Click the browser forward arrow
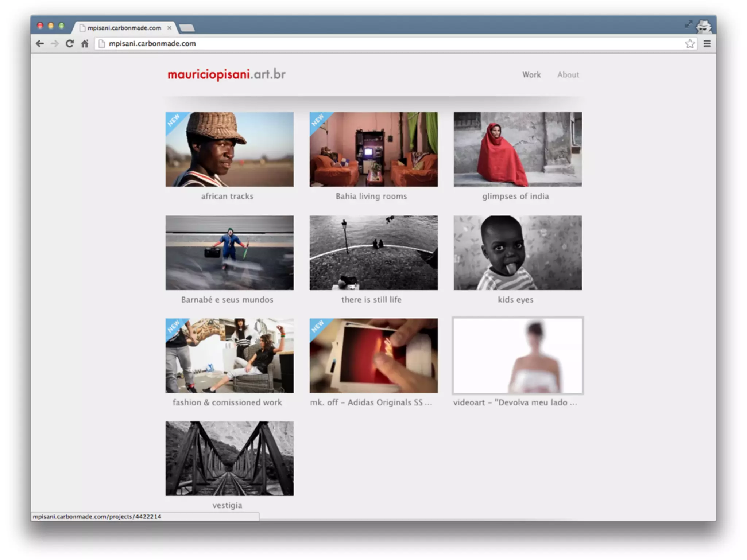 (x=55, y=44)
